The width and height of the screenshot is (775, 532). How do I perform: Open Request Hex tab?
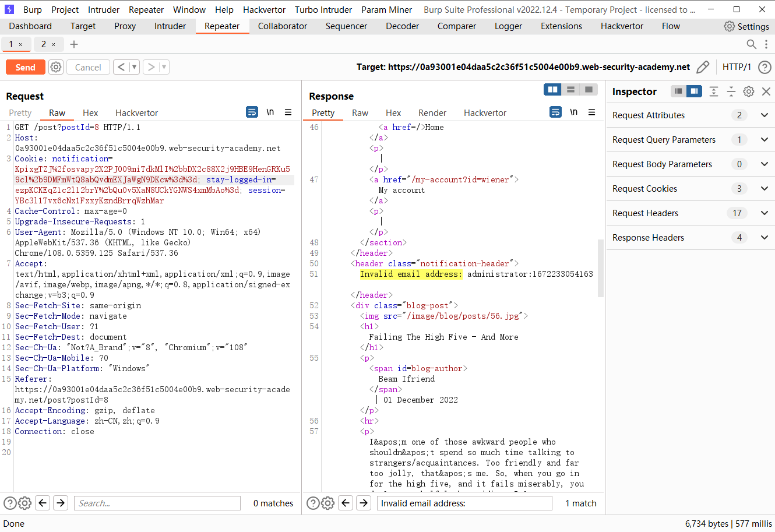pyautogui.click(x=90, y=113)
